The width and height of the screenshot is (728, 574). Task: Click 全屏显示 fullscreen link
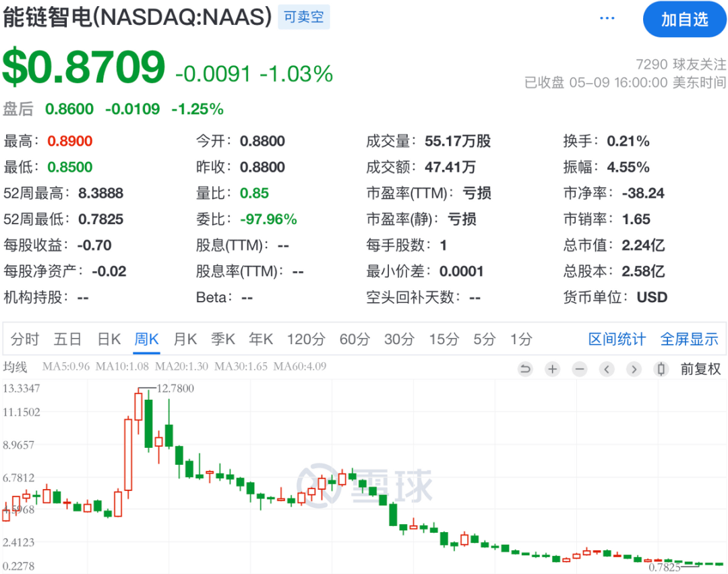point(689,339)
